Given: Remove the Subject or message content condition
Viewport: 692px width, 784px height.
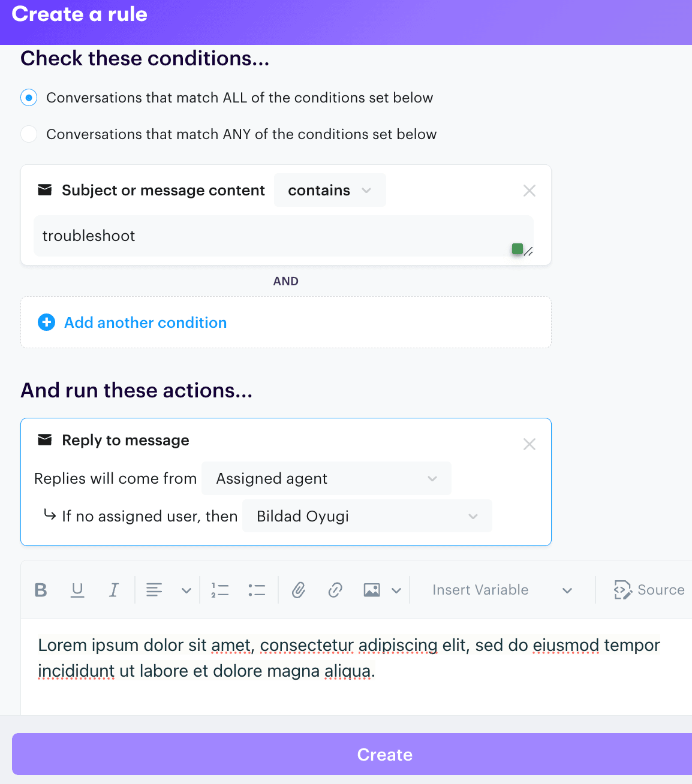Looking at the screenshot, I should coord(529,190).
